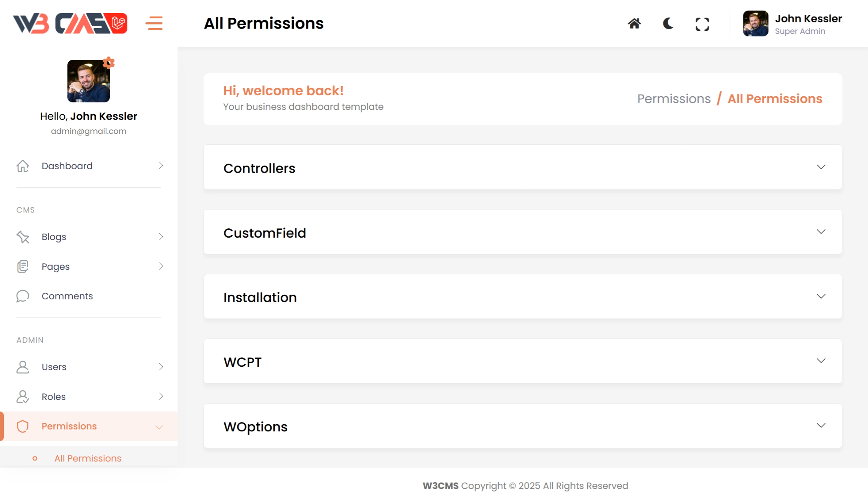Screen dimensions: 868x504
Task: Click the Permissions shield icon
Action: click(x=23, y=426)
